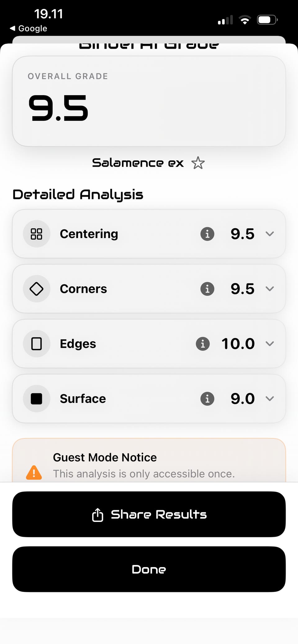
Task: Go back to Google app
Action: click(x=29, y=29)
